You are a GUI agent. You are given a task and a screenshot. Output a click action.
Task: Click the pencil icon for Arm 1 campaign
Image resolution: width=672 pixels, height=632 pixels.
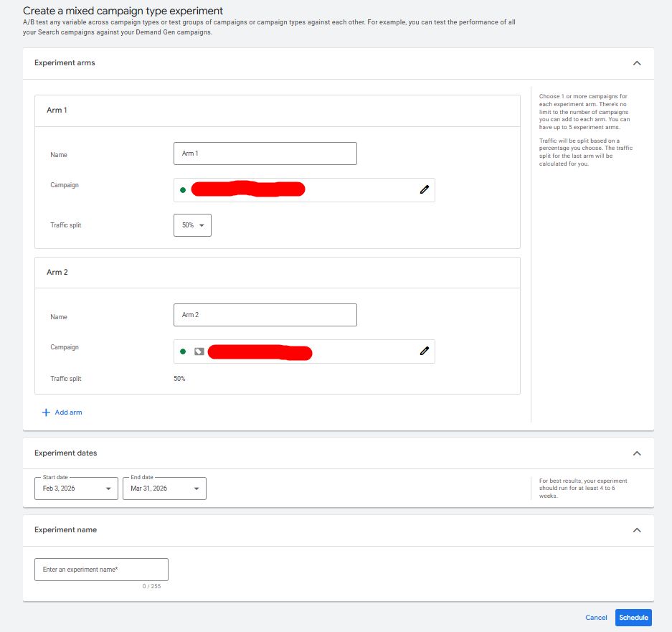pos(424,189)
